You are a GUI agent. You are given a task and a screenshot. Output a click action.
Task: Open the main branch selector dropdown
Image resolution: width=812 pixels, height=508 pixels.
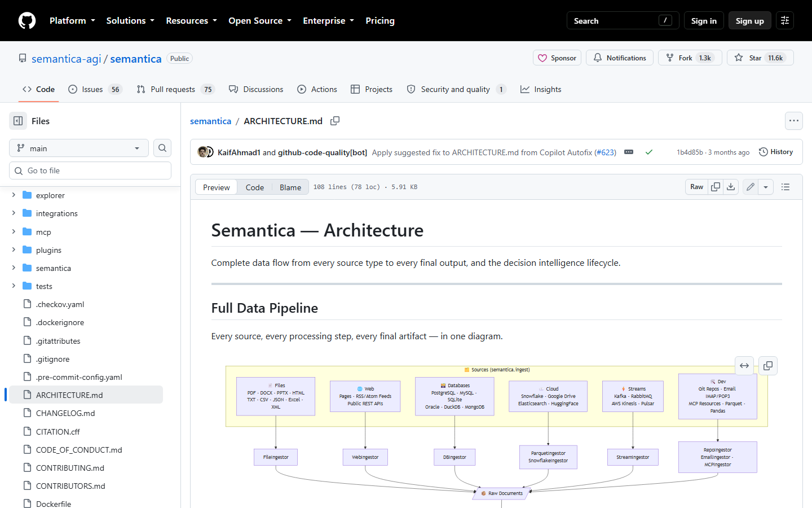click(79, 148)
